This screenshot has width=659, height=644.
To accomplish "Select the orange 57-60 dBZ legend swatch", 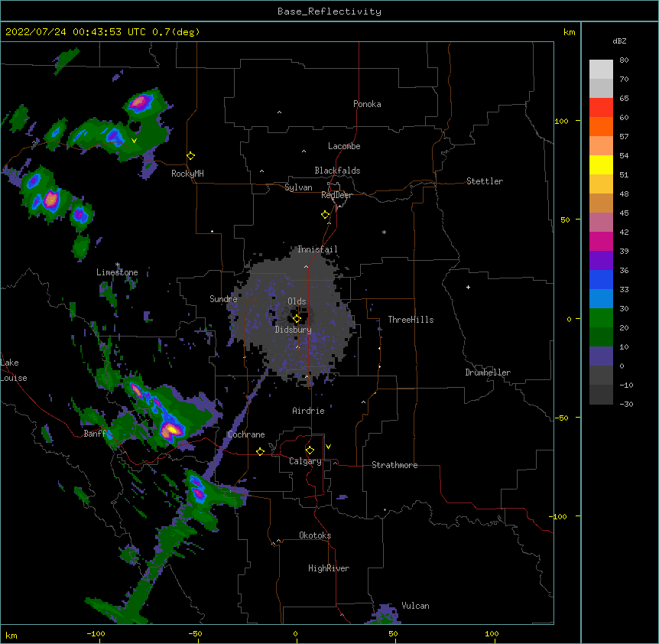I will point(601,126).
